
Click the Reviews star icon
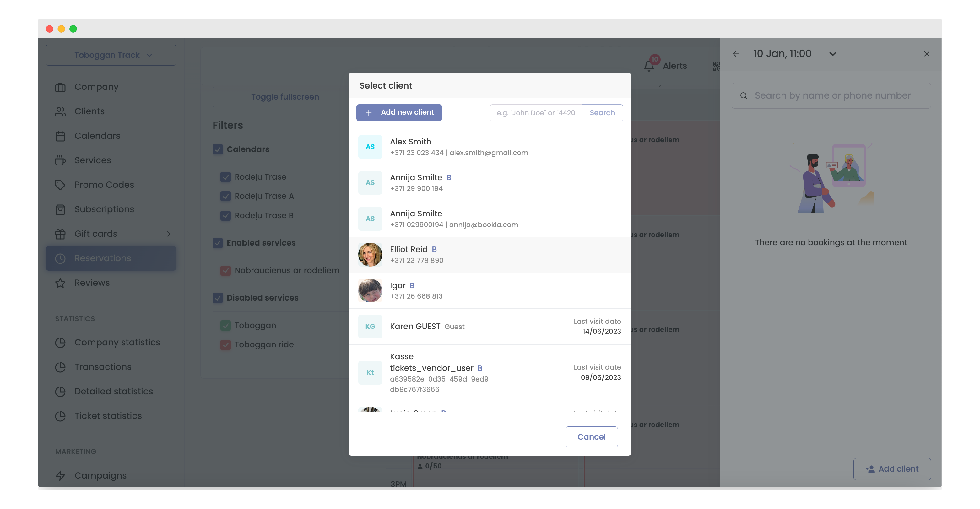60,283
